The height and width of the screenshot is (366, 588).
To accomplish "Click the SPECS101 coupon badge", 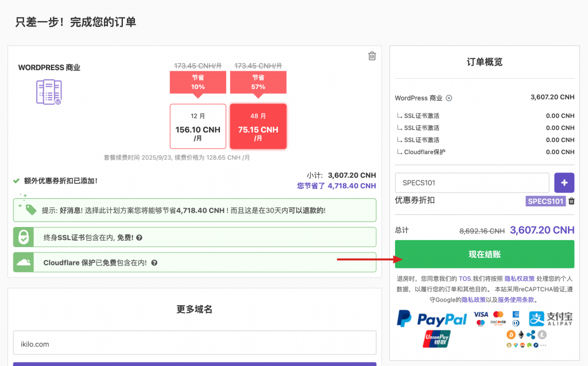I will click(545, 201).
